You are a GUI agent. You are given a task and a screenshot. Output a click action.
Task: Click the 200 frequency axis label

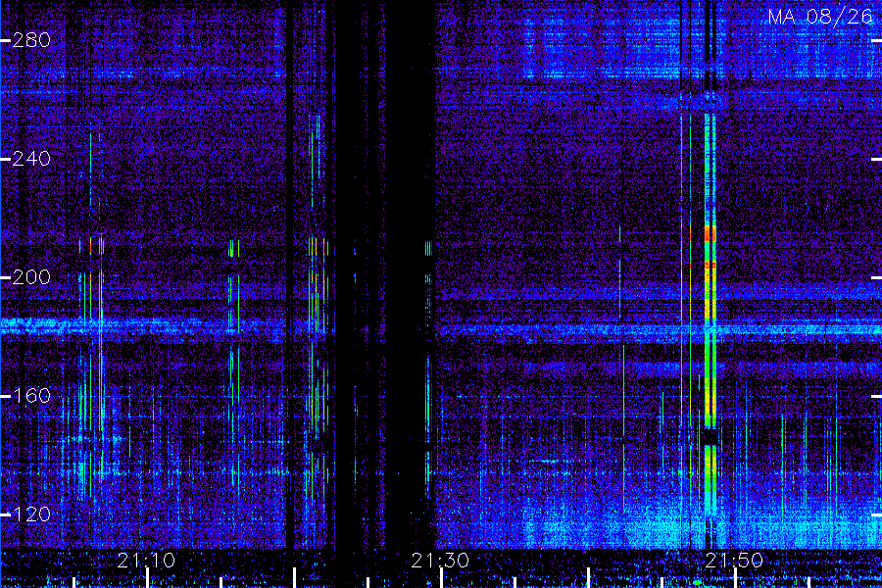31,277
